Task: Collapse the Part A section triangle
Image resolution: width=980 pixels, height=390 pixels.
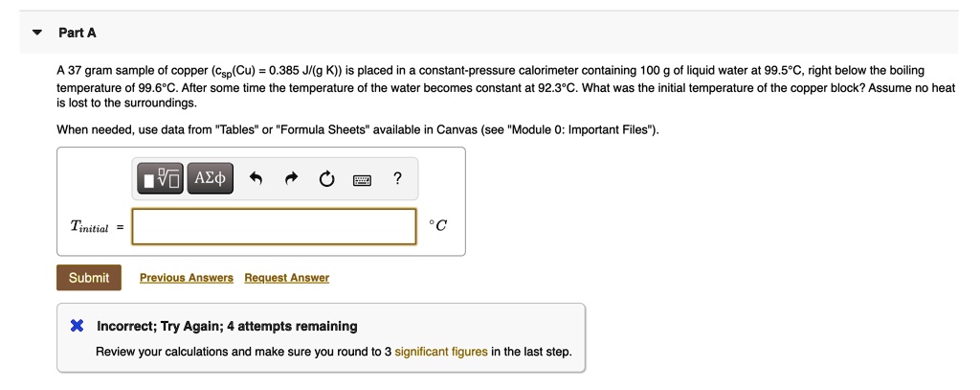Action: (37, 33)
